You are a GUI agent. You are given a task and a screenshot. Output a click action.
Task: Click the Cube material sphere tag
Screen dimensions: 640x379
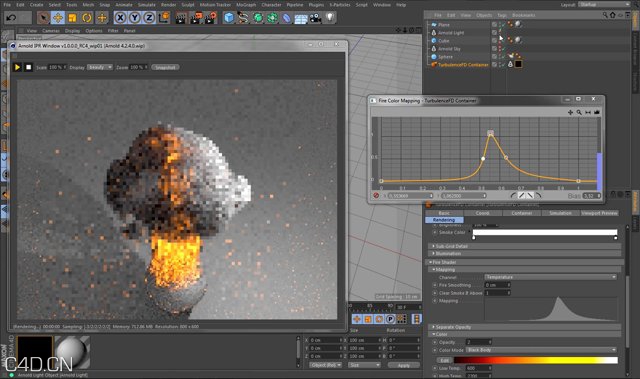518,40
